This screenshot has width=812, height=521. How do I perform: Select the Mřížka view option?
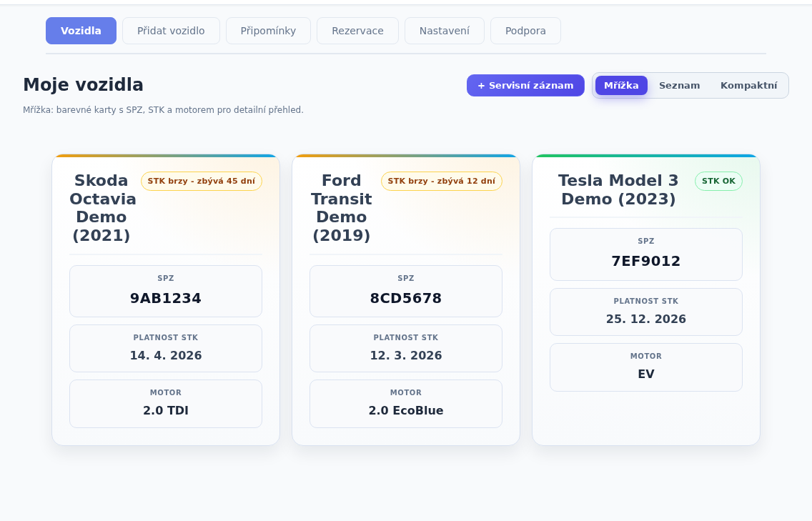coord(621,86)
